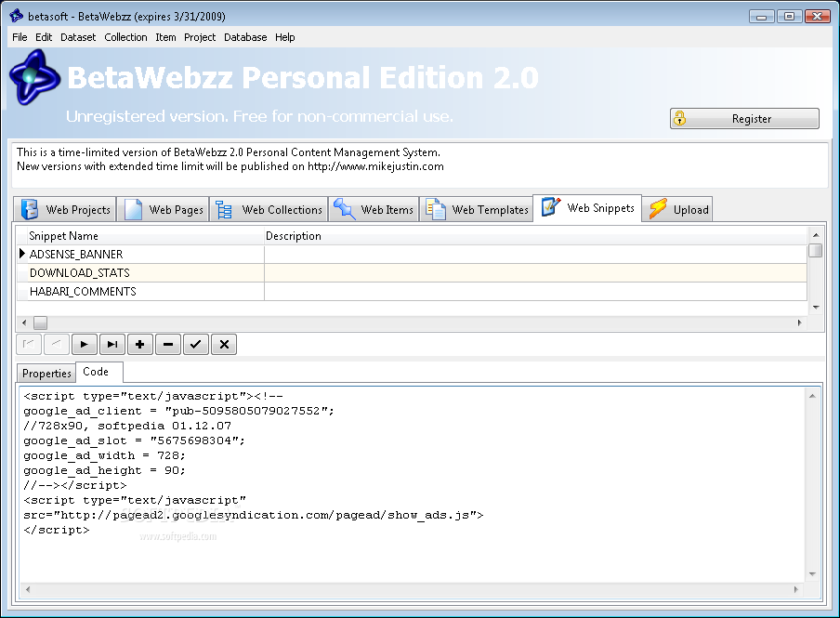Screen dimensions: 840x618
Task: Click the snippet grid scroll down arrow
Action: pyautogui.click(x=815, y=307)
